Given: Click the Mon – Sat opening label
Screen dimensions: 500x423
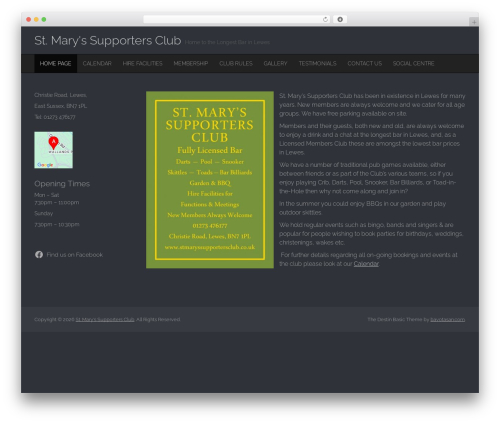Looking at the screenshot, I should (x=47, y=195).
